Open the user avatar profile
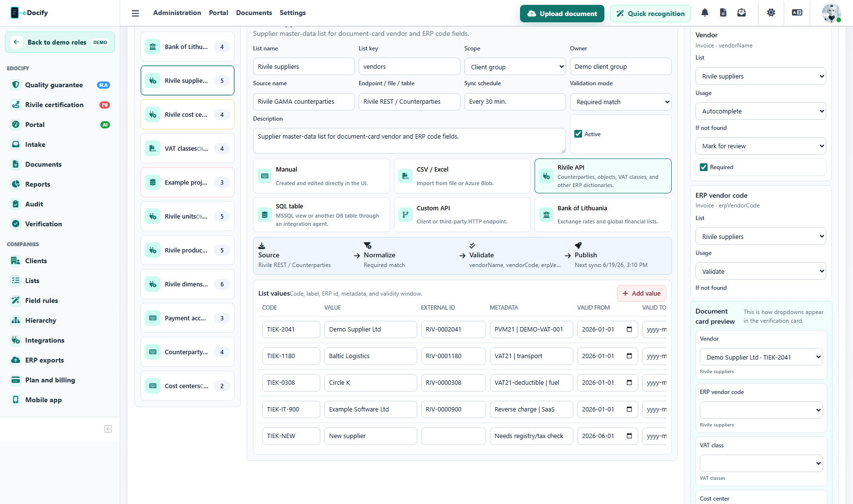The image size is (853, 504). pos(831,13)
